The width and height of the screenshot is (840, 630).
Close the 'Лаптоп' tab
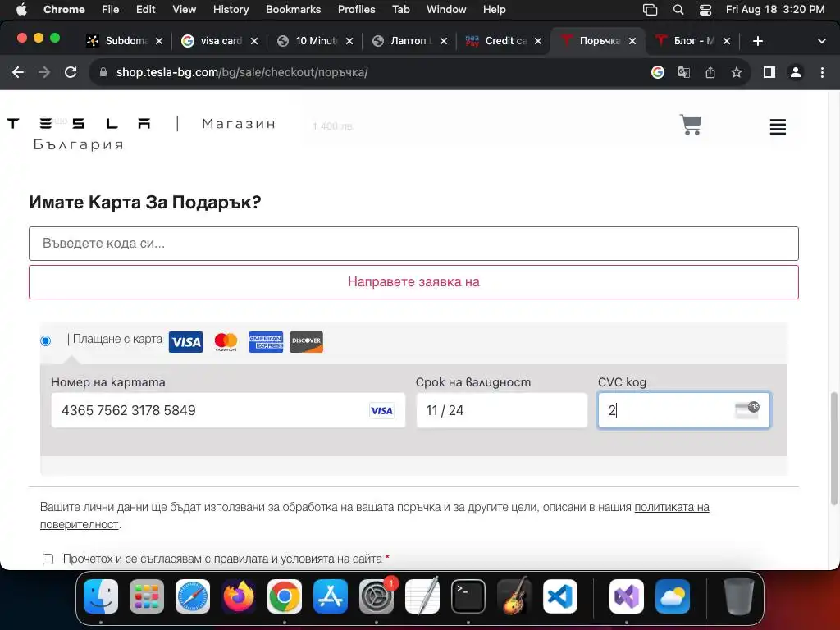(444, 41)
